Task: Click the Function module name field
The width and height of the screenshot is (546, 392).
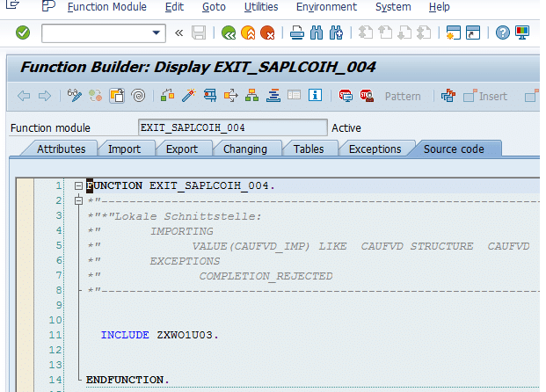Action: (232, 128)
